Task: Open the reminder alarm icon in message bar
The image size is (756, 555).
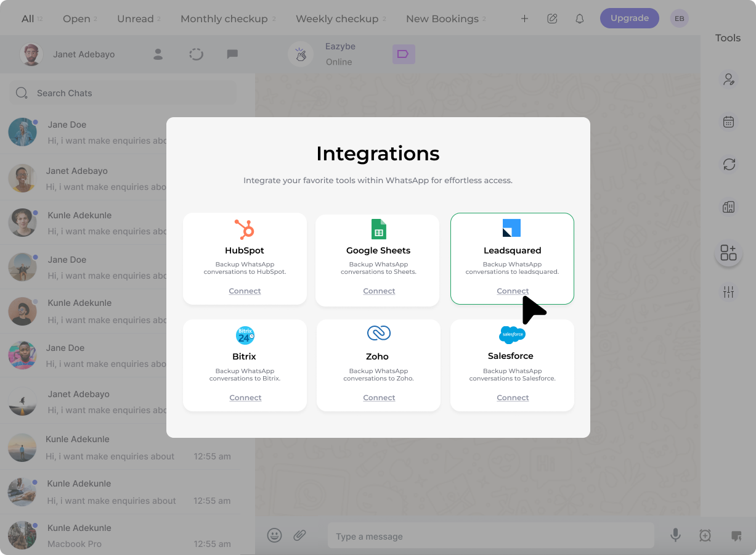Action: point(704,536)
